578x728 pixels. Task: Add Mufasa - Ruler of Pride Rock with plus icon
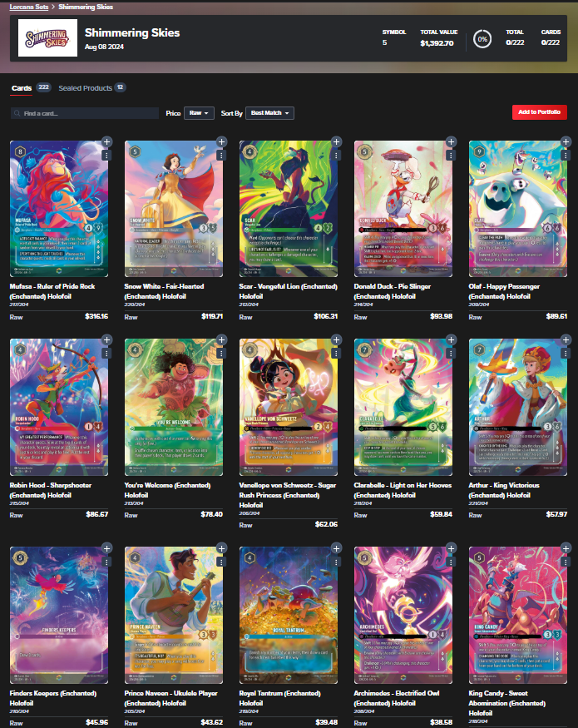tap(106, 141)
